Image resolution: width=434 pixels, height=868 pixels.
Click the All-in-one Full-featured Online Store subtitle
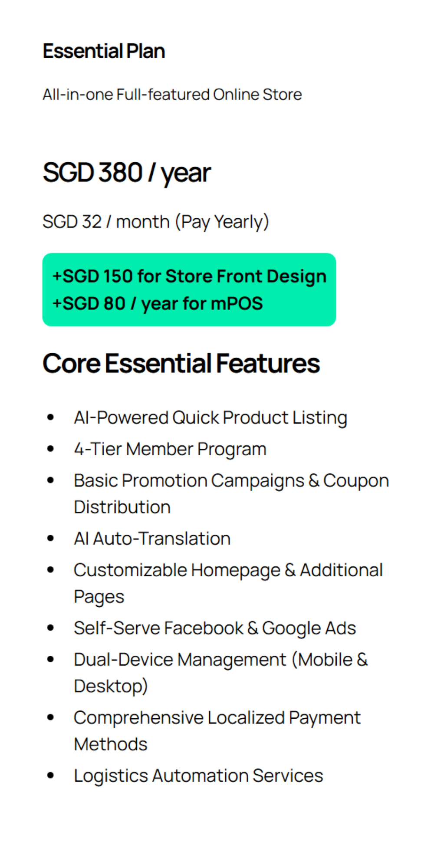pos(172,95)
